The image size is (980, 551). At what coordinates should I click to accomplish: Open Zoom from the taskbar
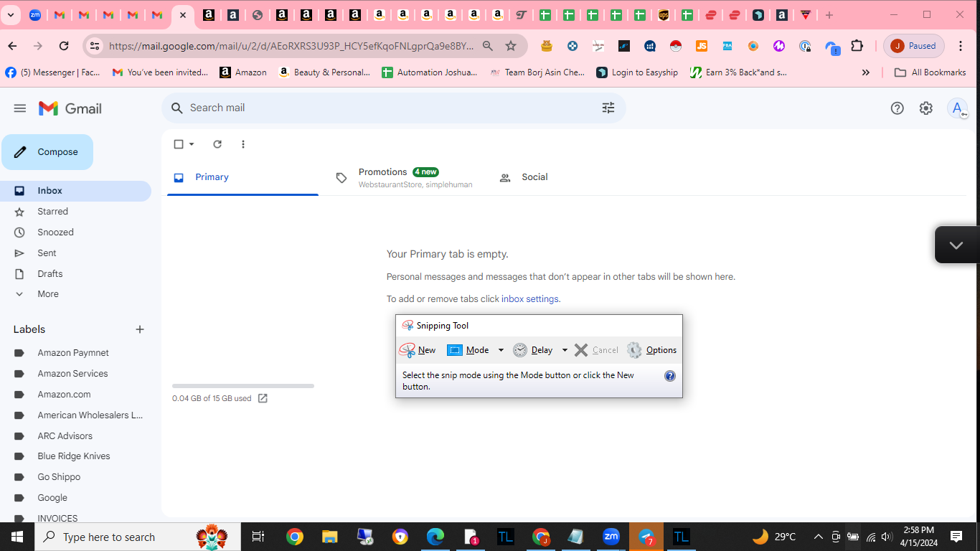(x=611, y=537)
